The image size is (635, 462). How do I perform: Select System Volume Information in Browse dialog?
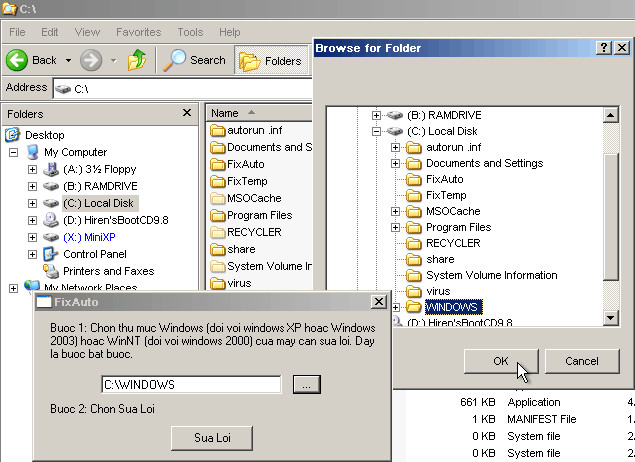[x=492, y=275]
